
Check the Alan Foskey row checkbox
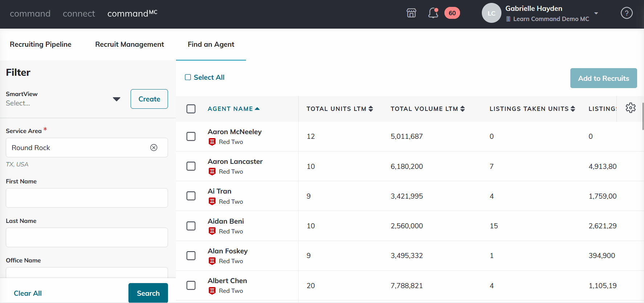(191, 256)
